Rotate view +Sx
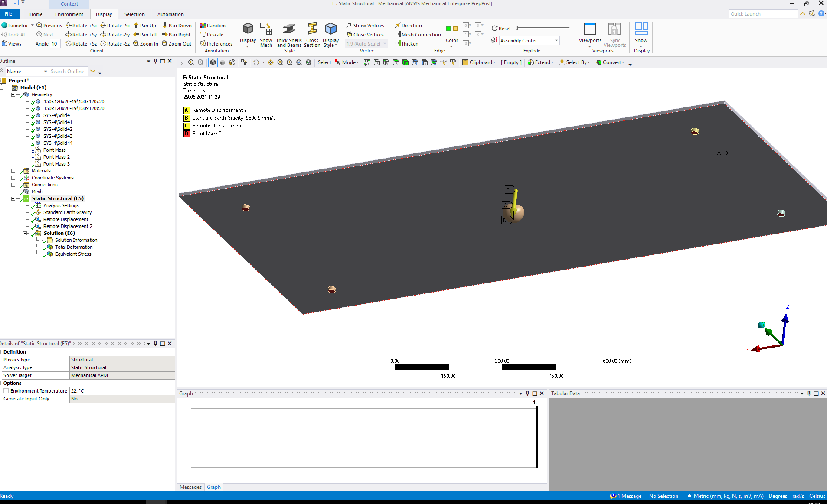Screen dimensions: 827x504 81,26
